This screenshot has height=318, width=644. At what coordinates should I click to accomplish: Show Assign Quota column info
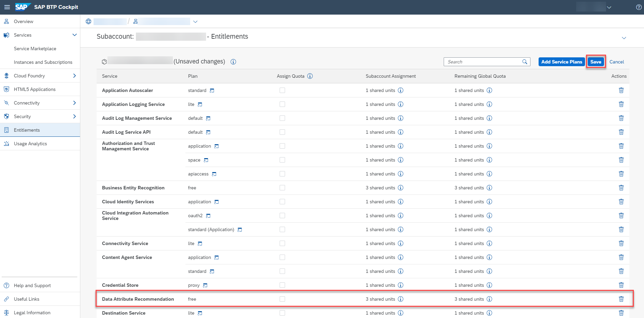pyautogui.click(x=310, y=76)
